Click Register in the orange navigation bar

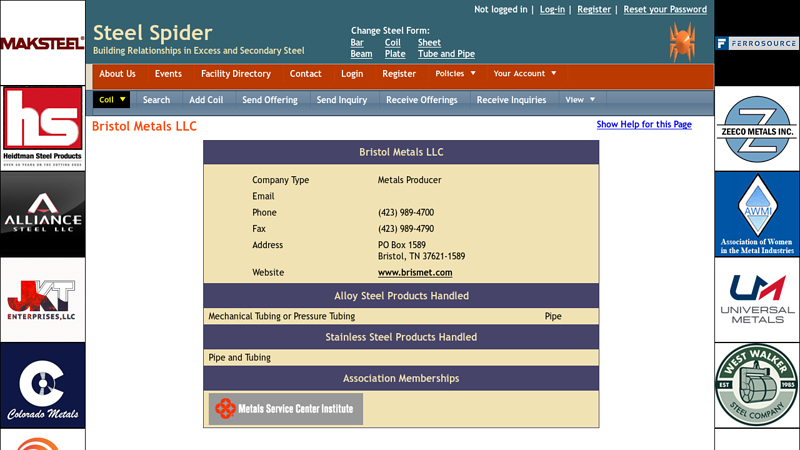pos(399,73)
